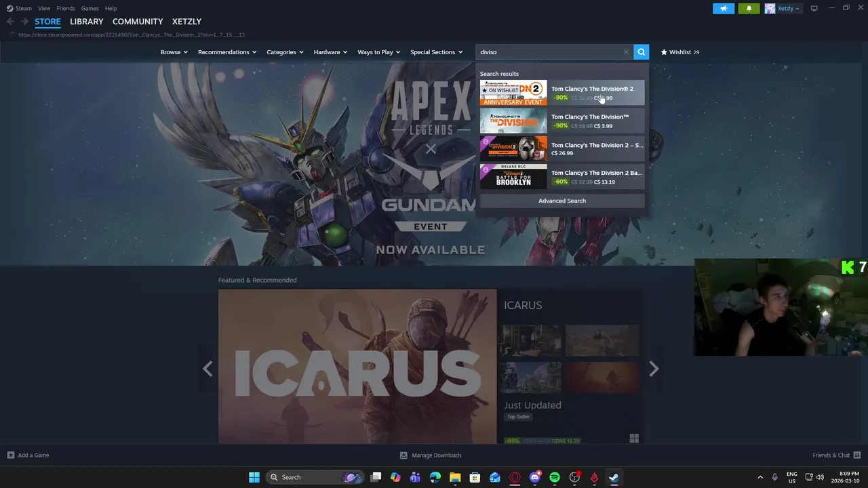868x488 pixels.
Task: Switch to the LIBRARY tab
Action: click(87, 22)
